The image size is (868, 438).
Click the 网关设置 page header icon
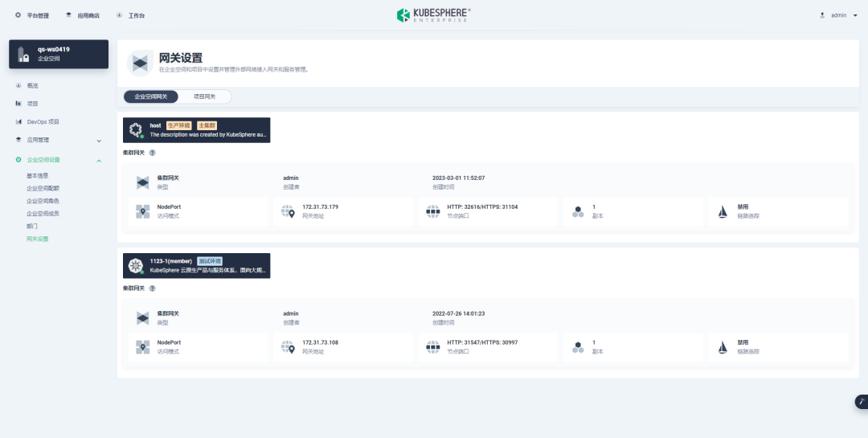pos(140,63)
